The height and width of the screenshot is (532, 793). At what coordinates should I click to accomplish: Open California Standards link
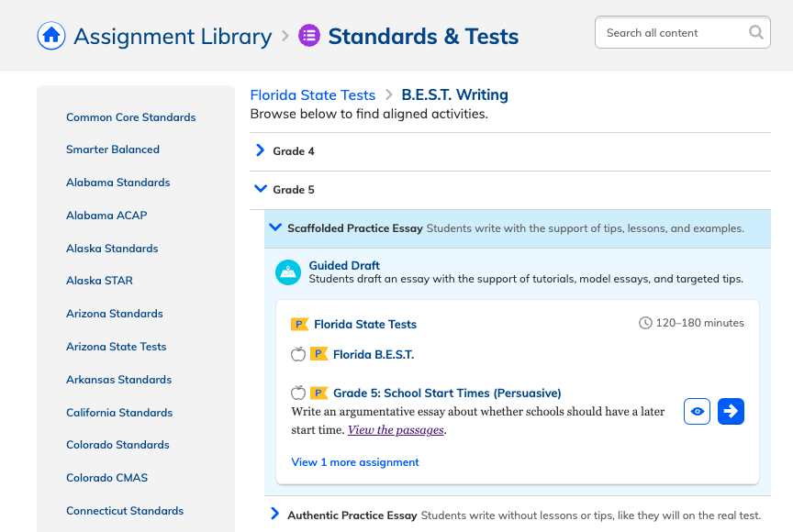pos(119,413)
